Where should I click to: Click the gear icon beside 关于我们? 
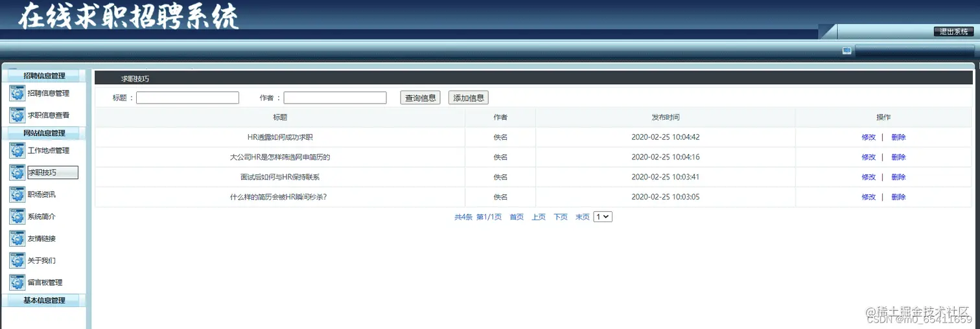17,261
